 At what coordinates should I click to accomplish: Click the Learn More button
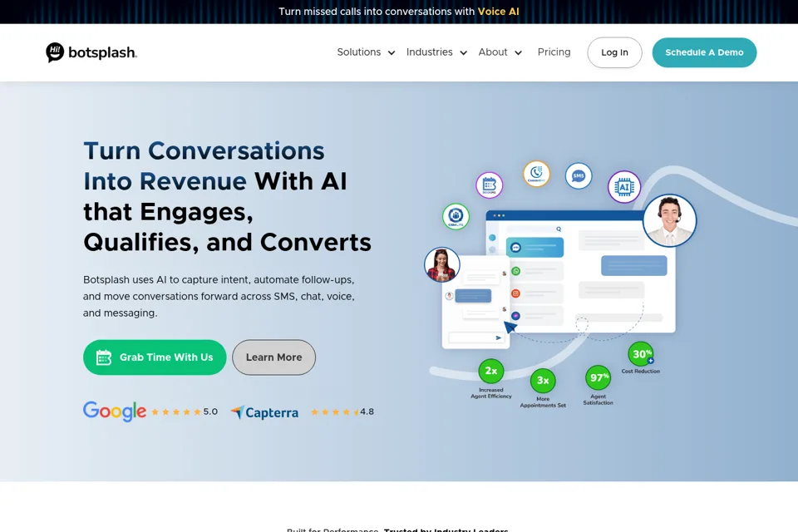(273, 357)
